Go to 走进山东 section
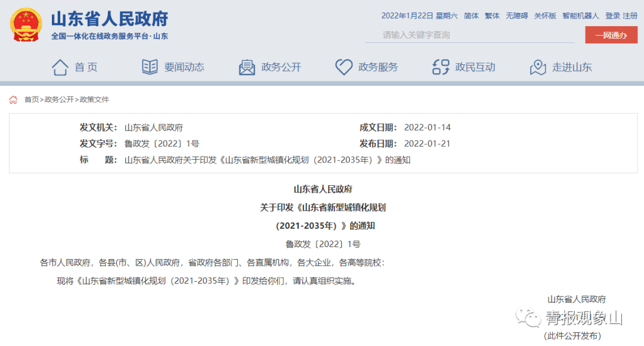Viewport: 644px width, 346px height. click(572, 67)
